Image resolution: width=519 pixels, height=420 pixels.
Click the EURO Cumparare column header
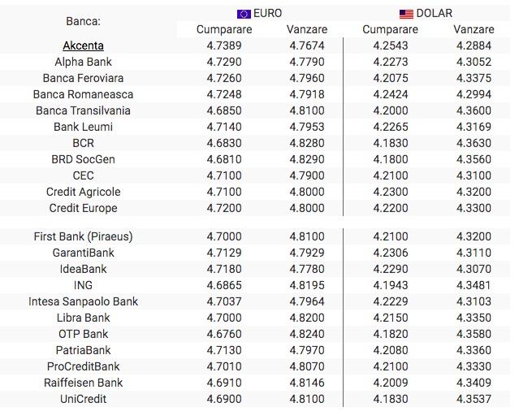pos(224,30)
